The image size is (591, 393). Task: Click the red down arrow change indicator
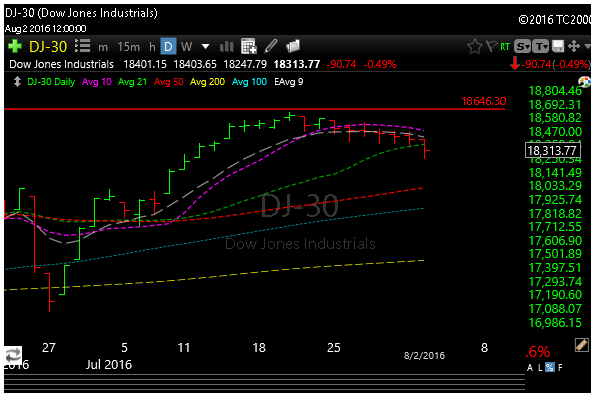pyautogui.click(x=514, y=64)
